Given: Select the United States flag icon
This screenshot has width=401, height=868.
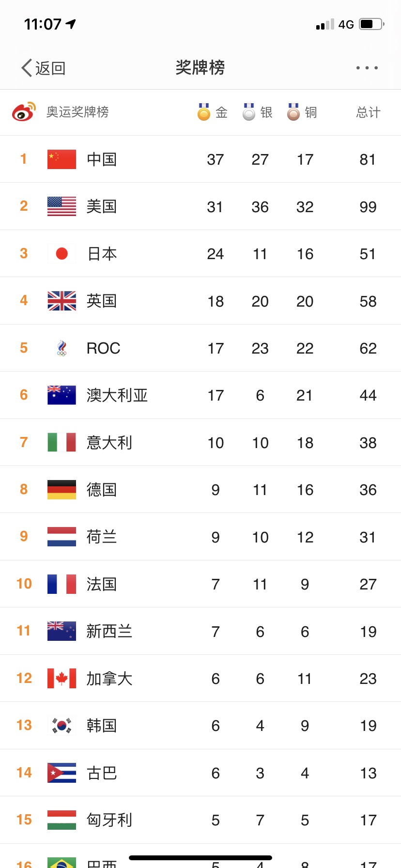Looking at the screenshot, I should click(x=62, y=206).
